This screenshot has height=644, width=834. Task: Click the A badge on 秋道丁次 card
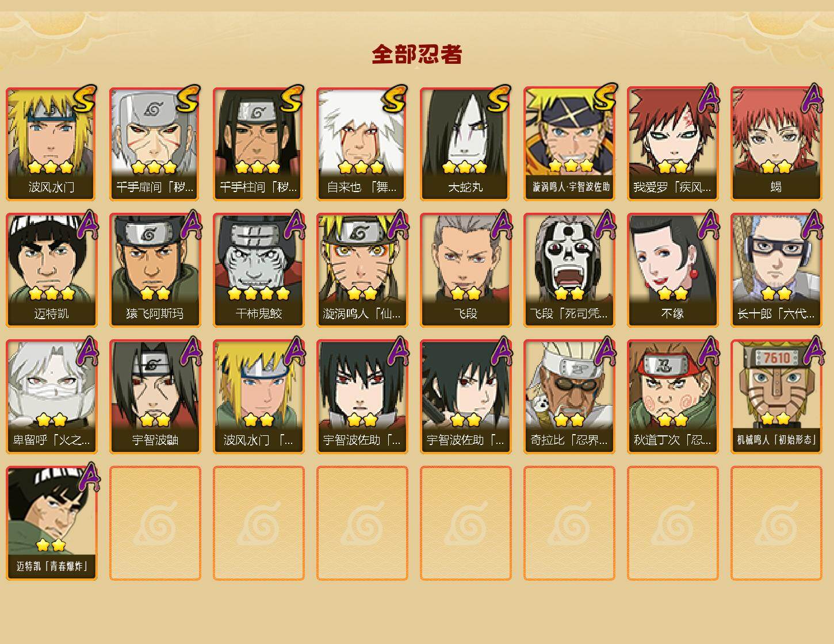tap(710, 351)
